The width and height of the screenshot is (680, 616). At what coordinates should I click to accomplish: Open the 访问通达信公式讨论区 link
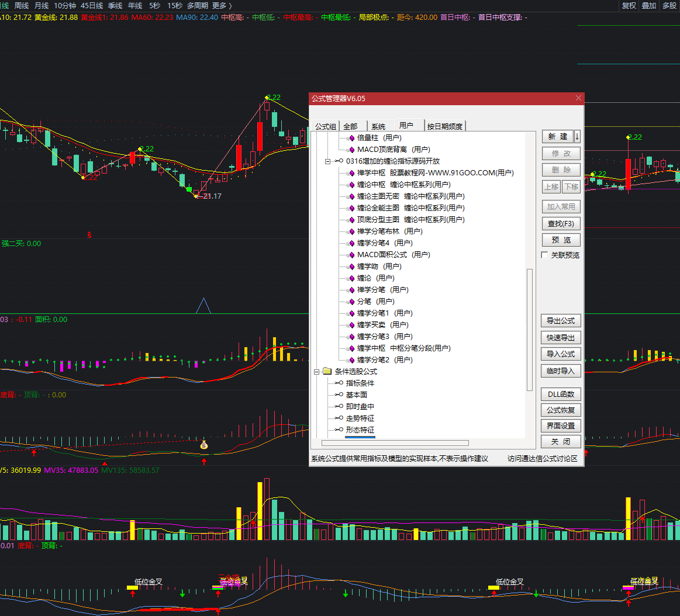[x=542, y=459]
